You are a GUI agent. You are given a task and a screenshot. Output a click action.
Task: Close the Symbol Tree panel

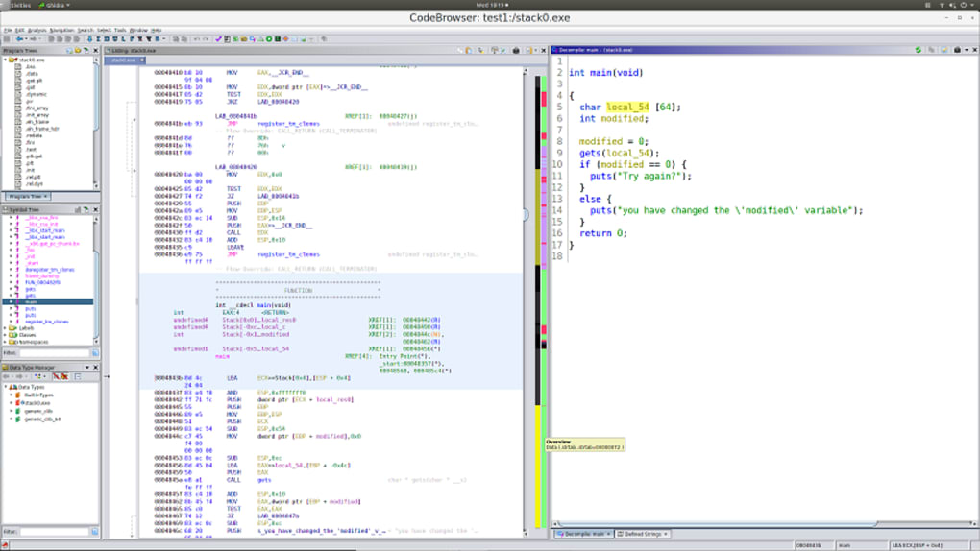[94, 209]
